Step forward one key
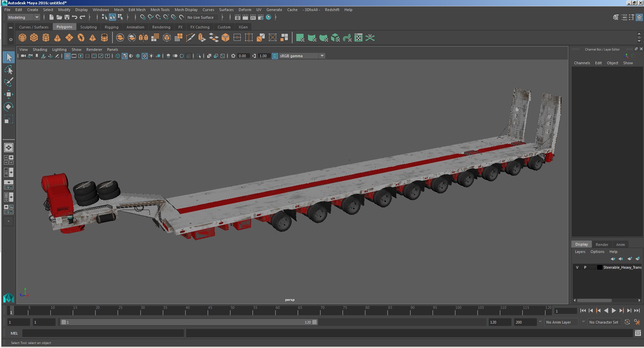Screen dimensions: 644x348 click(x=621, y=311)
